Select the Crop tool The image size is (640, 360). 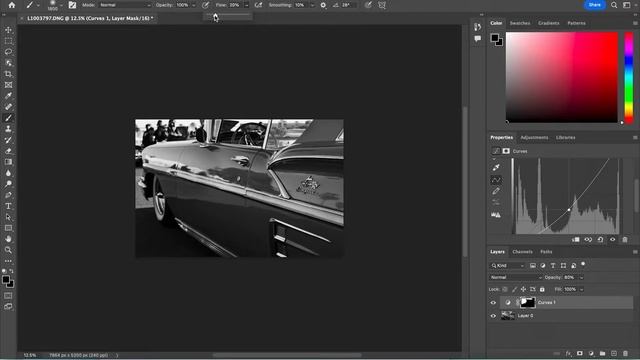point(8,74)
